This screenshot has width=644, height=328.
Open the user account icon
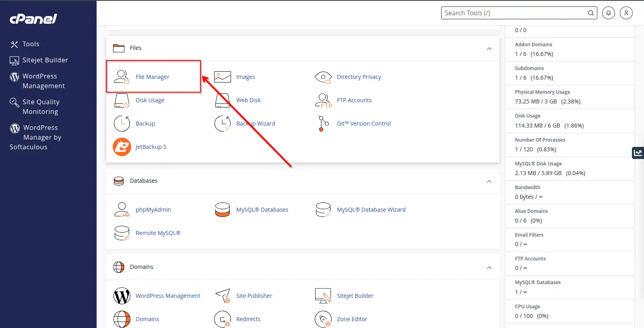click(626, 13)
